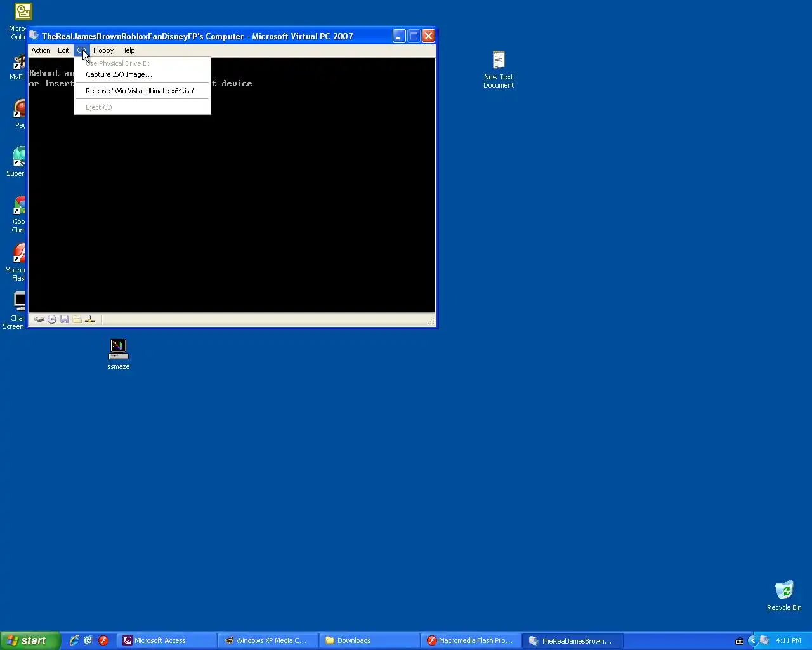Open the Action menu

pos(41,50)
